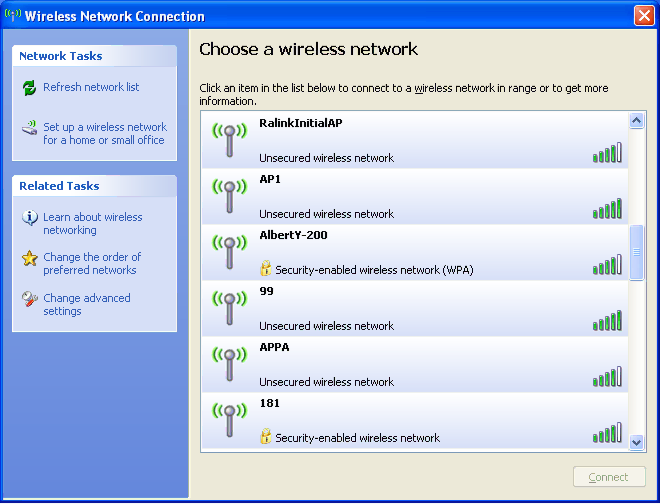The width and height of the screenshot is (660, 504).
Task: Click the antenna icon for RalinkInitialAP
Action: (229, 140)
